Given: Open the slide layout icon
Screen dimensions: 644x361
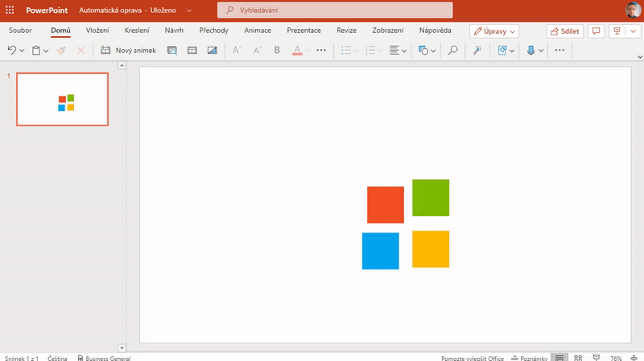Looking at the screenshot, I should tap(192, 50).
